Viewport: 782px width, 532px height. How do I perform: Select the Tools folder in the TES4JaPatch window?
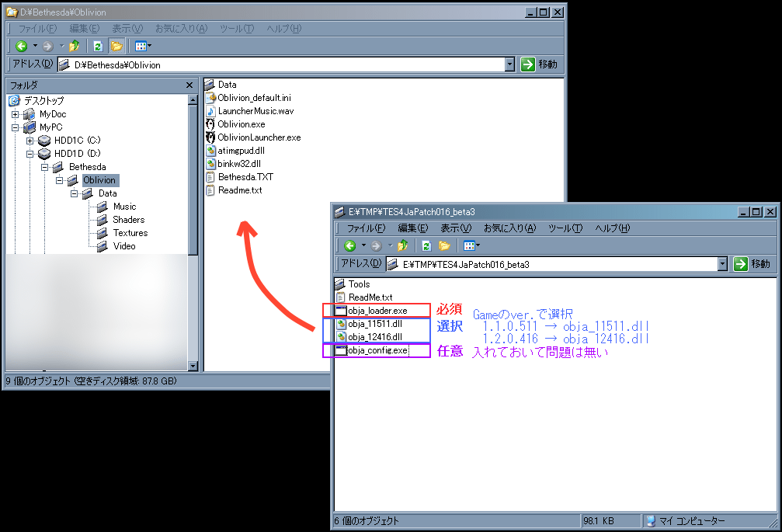(x=359, y=284)
